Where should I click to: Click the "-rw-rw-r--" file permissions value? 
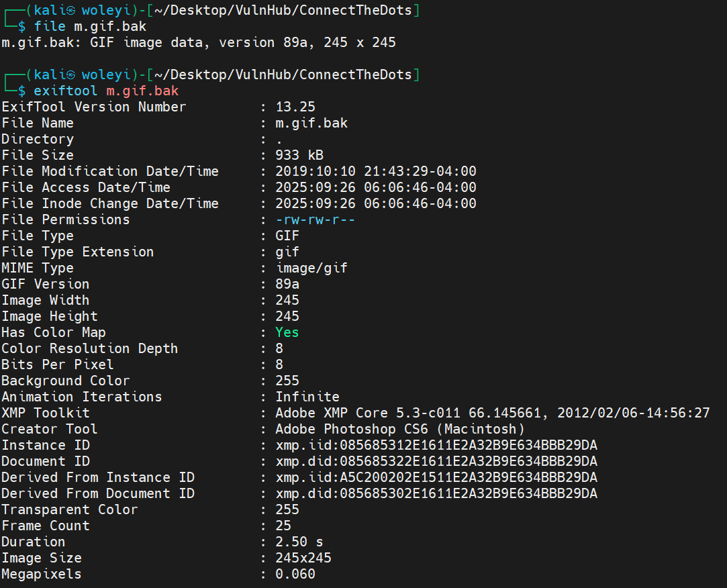click(x=316, y=219)
